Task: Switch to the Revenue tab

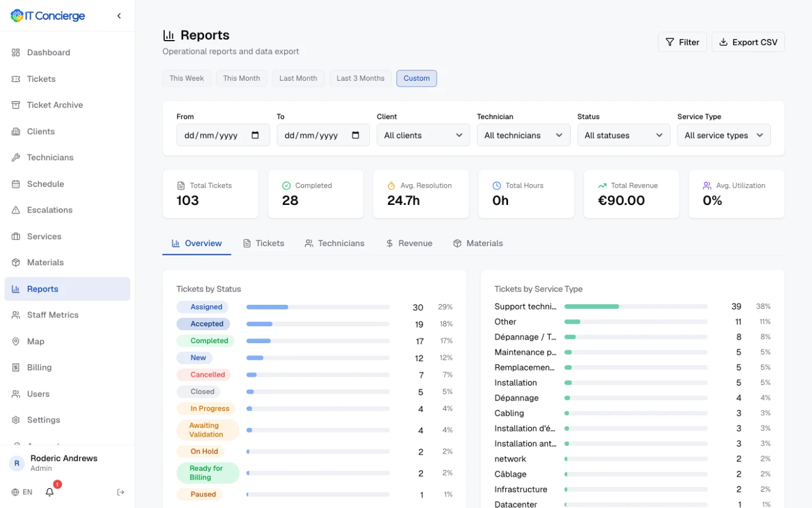Action: click(409, 243)
